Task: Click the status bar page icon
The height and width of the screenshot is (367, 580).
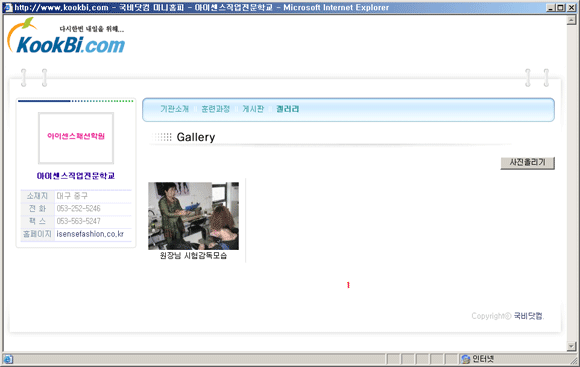Action: point(8,359)
